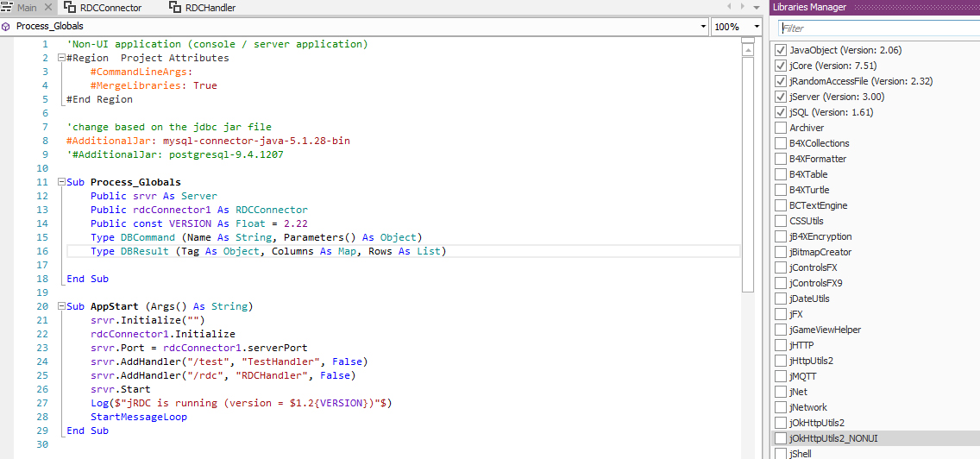Click the 'Type DBCommand' declaration line

pos(256,237)
